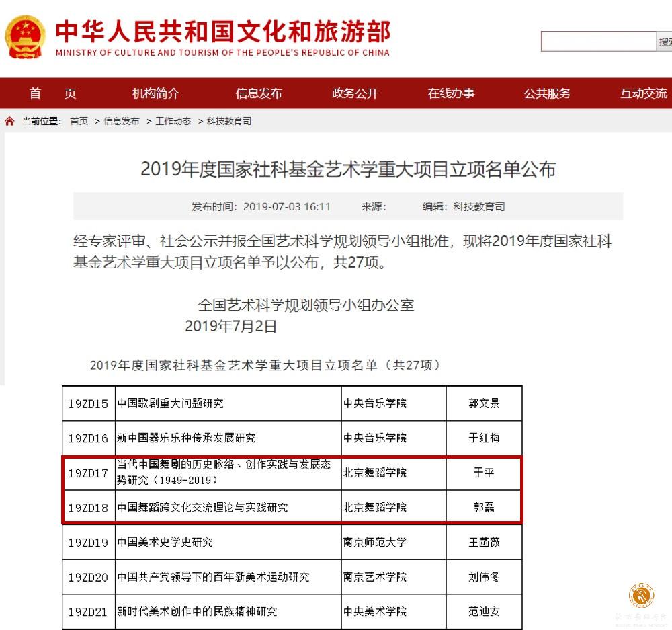Click the institution 中央美术学院
Screen dimensions: 672x630
375,612
